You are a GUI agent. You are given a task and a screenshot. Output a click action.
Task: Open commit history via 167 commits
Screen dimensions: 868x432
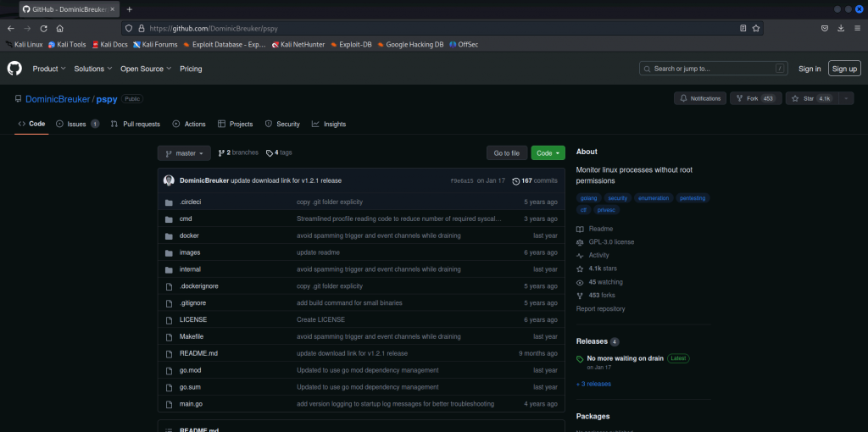point(535,181)
